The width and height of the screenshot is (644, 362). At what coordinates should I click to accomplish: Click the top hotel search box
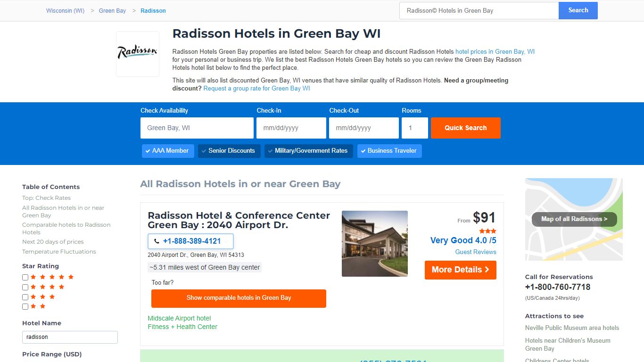point(479,10)
